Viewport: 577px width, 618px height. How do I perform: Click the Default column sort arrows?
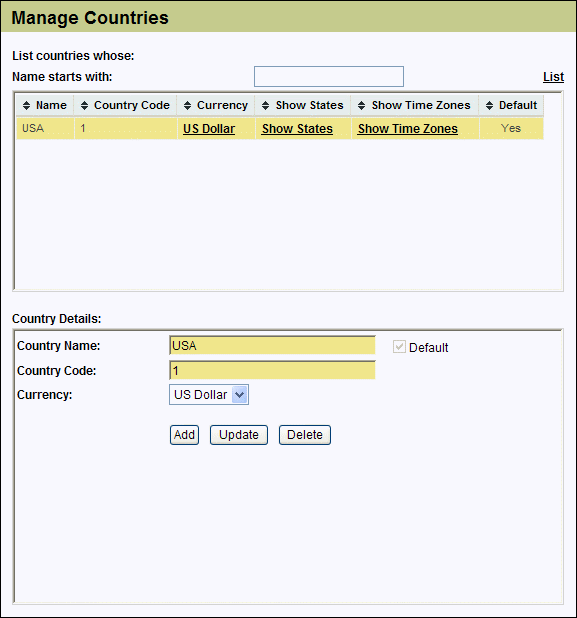[x=489, y=105]
